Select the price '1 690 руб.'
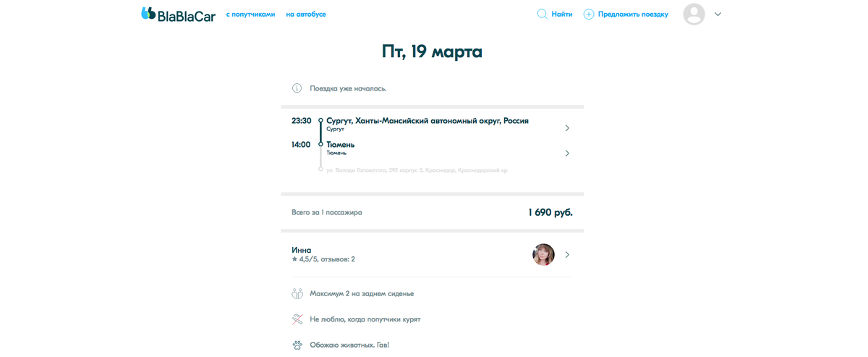Image resolution: width=868 pixels, height=357 pixels. tap(550, 212)
